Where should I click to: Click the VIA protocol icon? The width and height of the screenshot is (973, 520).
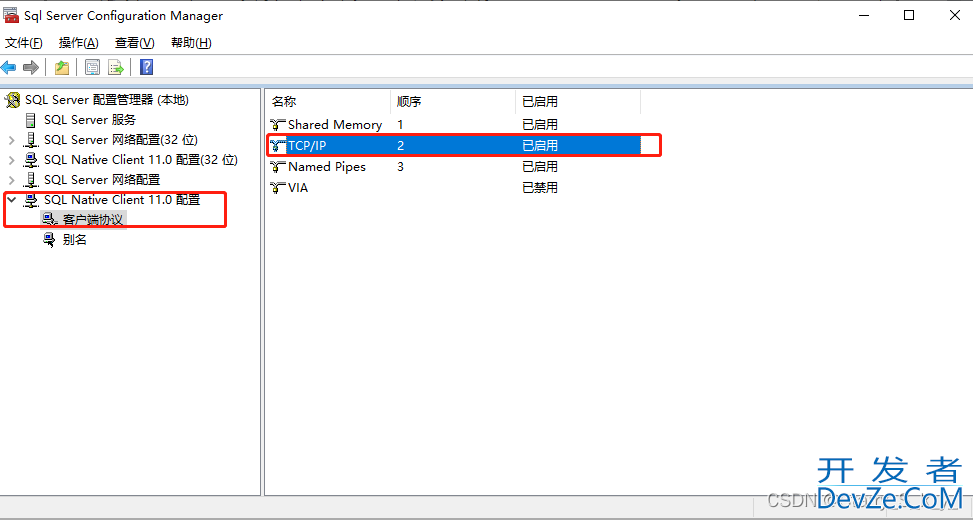point(277,187)
